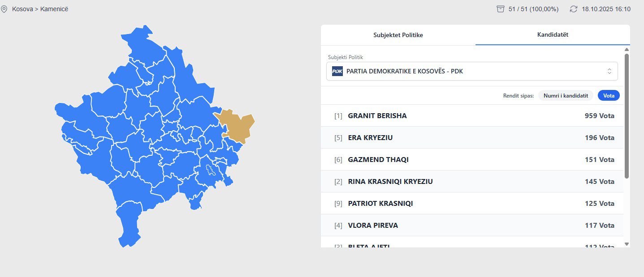Viewport: 644px width, 277px height.
Task: Switch to Subjektet Politike tab
Action: [398, 35]
